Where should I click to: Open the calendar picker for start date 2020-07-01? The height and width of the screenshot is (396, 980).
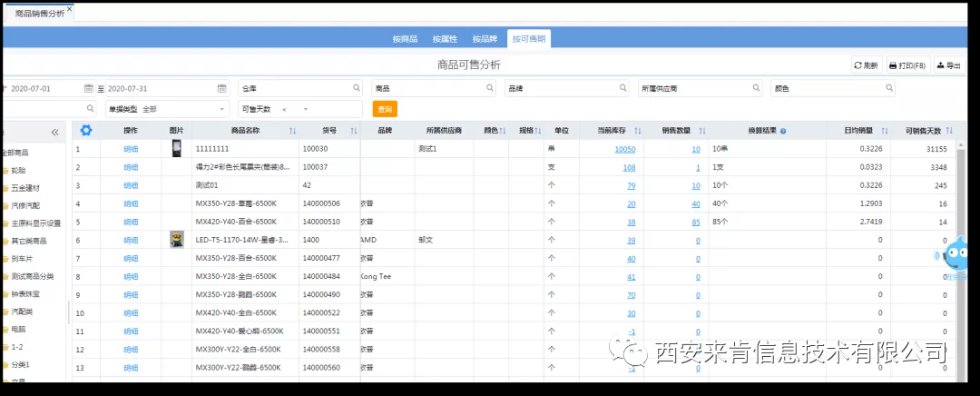89,88
